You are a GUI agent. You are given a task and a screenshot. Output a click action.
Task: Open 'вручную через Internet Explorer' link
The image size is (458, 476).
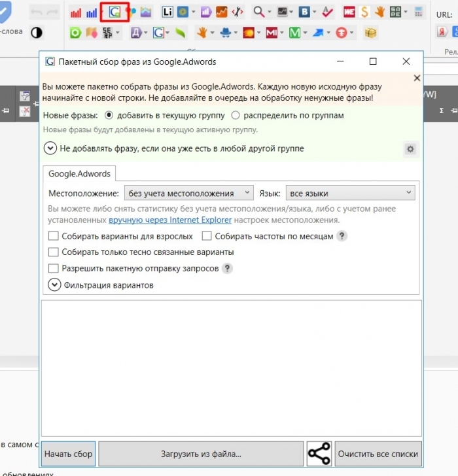(170, 220)
